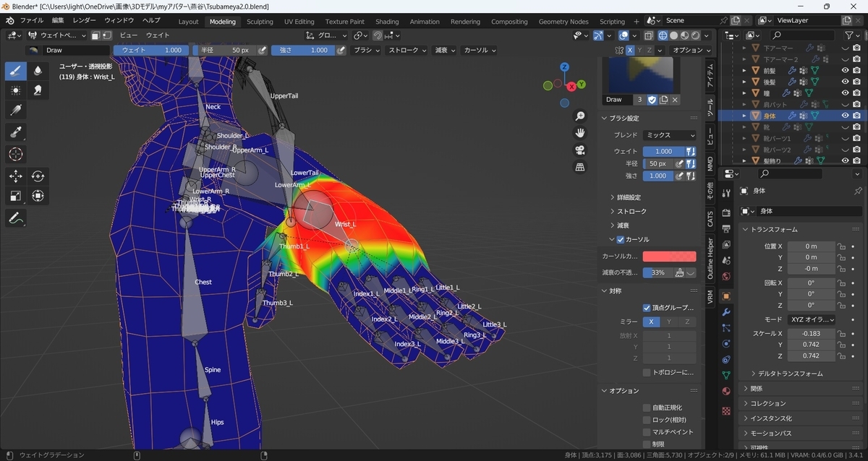The height and width of the screenshot is (461, 868).
Task: Open the XYZ オイラー rotation mode dropdown
Action: pyautogui.click(x=812, y=319)
